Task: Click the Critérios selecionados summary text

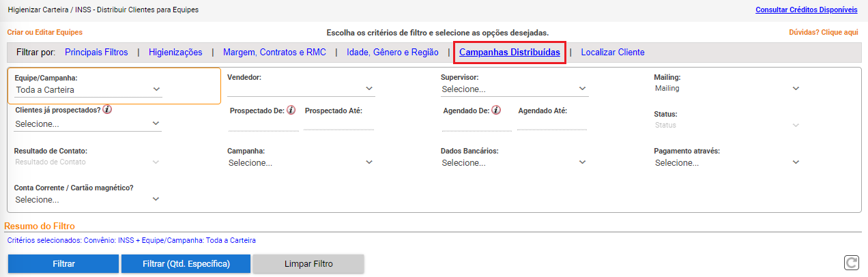Action: 131,240
